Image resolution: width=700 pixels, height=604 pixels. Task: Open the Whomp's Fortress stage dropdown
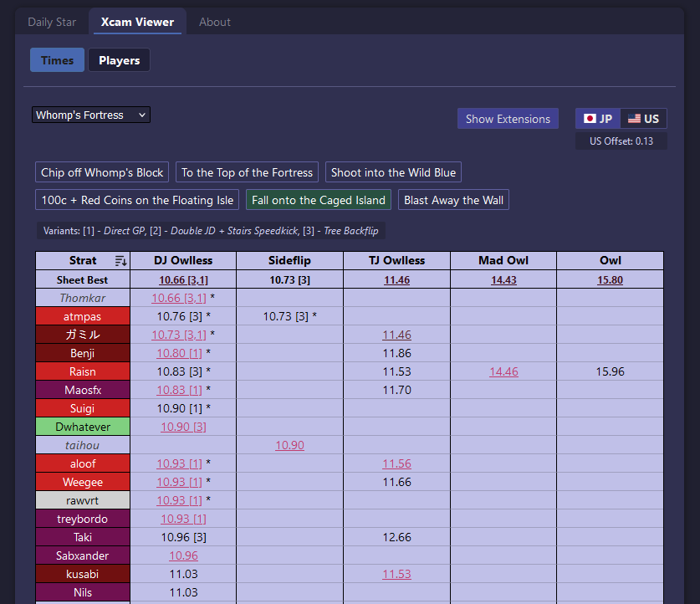click(91, 115)
